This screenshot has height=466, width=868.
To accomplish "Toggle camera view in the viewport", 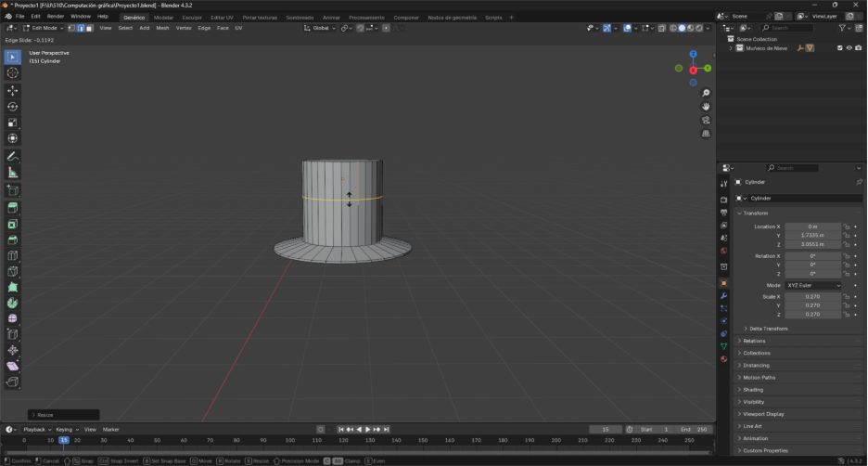I will pos(706,120).
